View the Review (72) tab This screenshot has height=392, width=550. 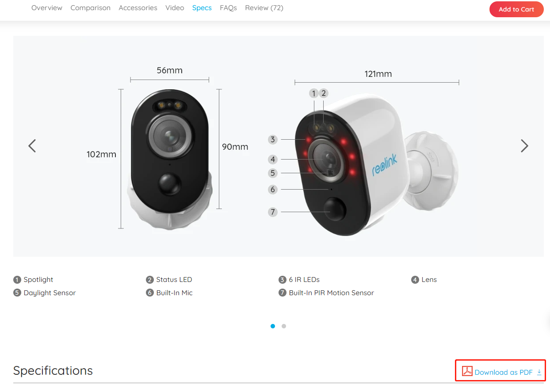click(x=264, y=8)
